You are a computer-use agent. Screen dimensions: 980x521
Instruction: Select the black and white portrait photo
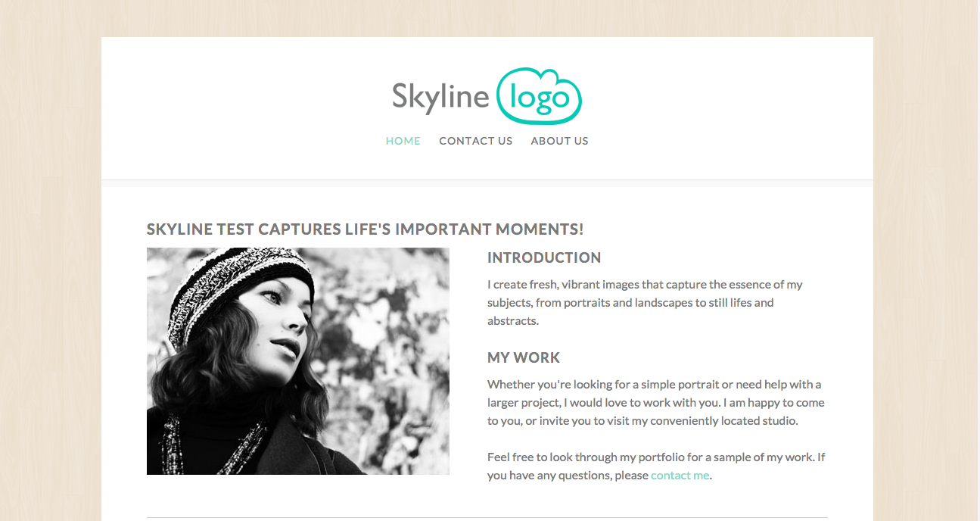(298, 361)
